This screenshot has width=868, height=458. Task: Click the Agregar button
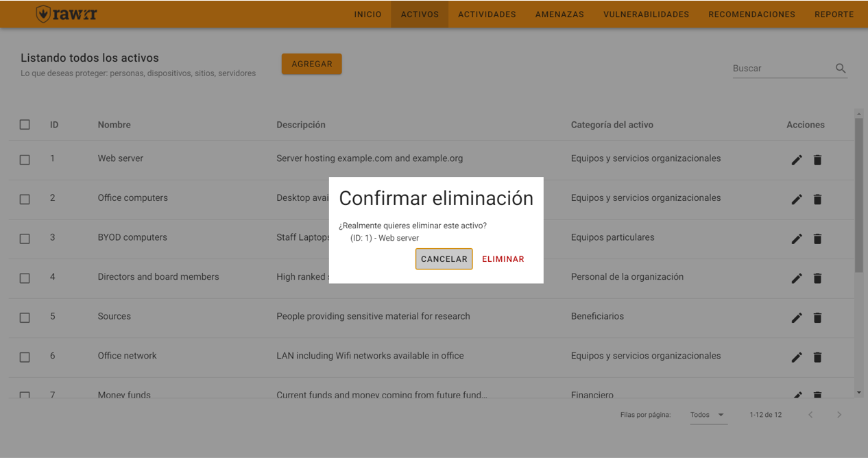311,64
